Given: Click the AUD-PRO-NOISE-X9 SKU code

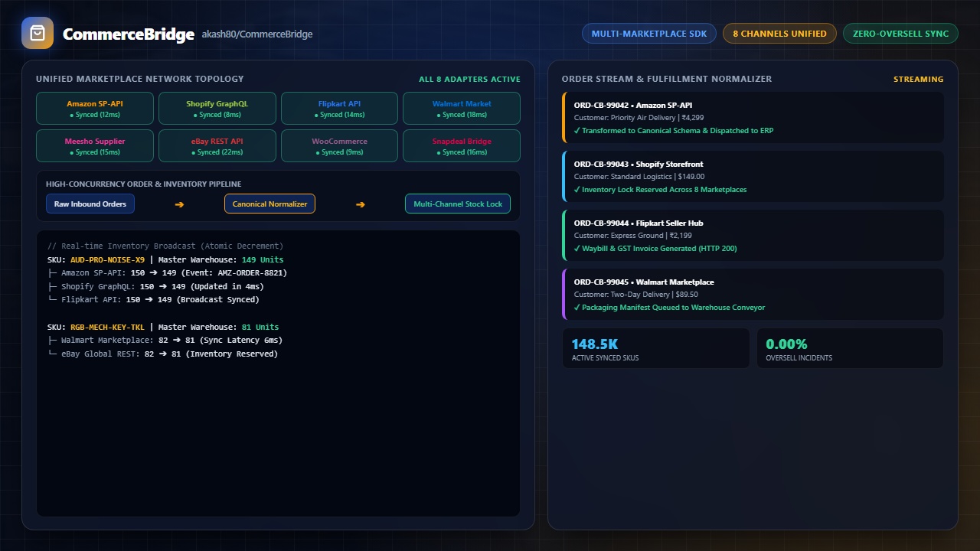Looking at the screenshot, I should click(x=107, y=260).
